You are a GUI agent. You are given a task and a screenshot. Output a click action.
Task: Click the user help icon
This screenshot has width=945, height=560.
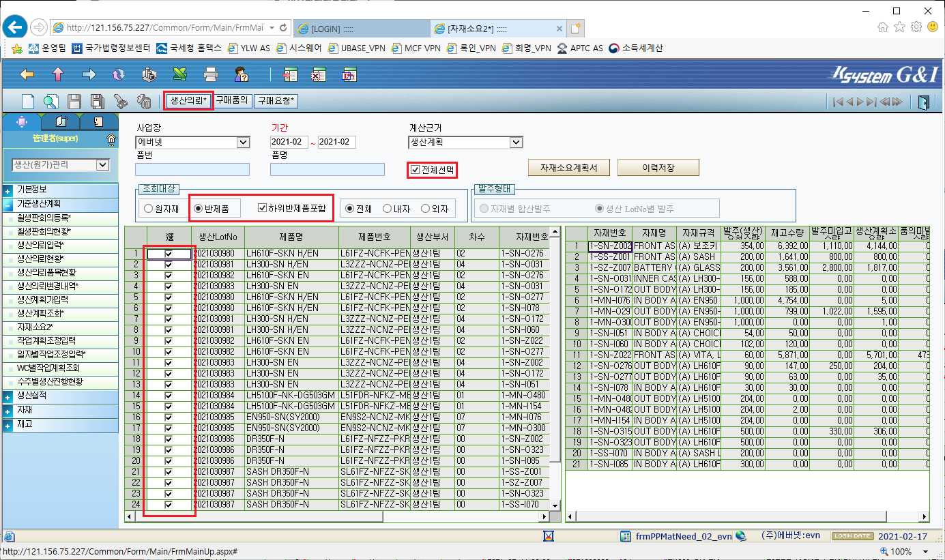[242, 74]
